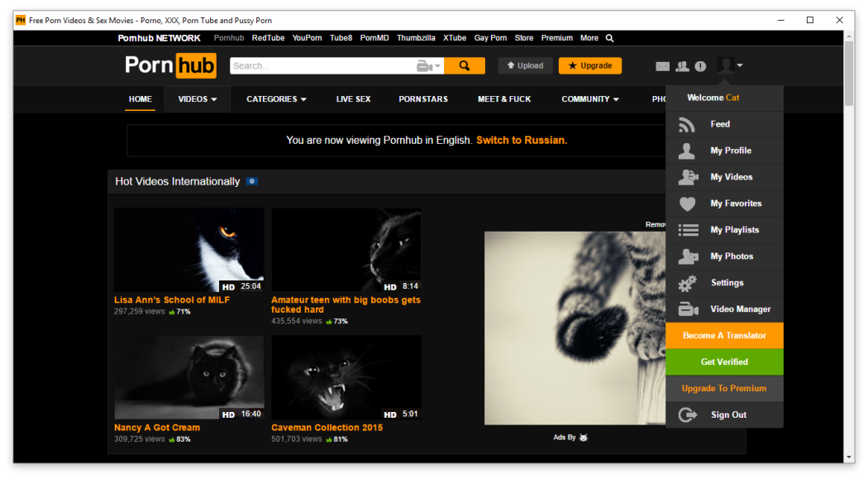
Task: Select My Playlists menu entry
Action: point(725,230)
